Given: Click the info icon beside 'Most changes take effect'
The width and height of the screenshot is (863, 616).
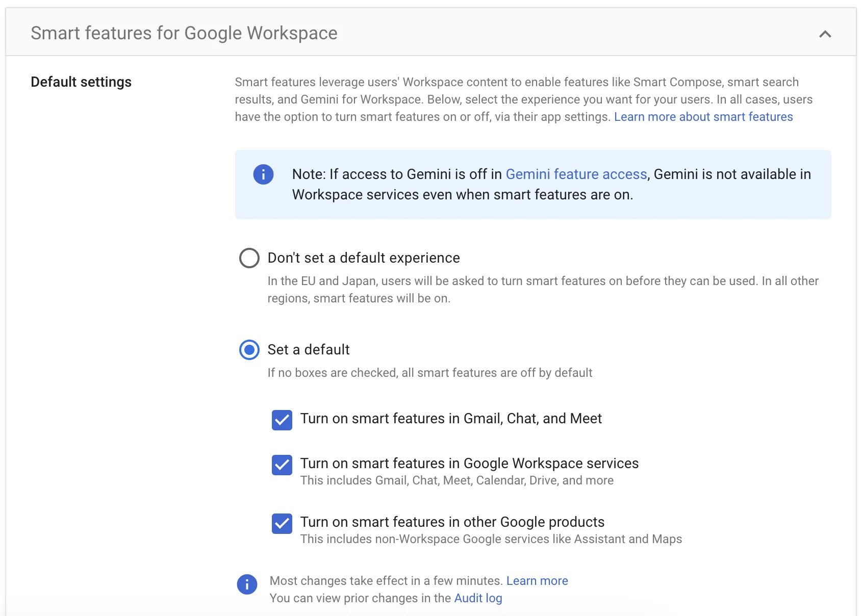Looking at the screenshot, I should 247,584.
